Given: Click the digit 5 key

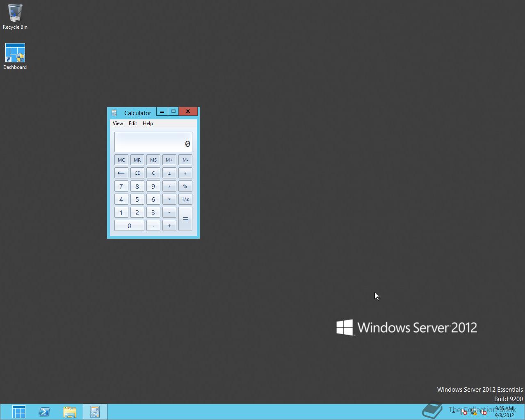Looking at the screenshot, I should 137,199.
